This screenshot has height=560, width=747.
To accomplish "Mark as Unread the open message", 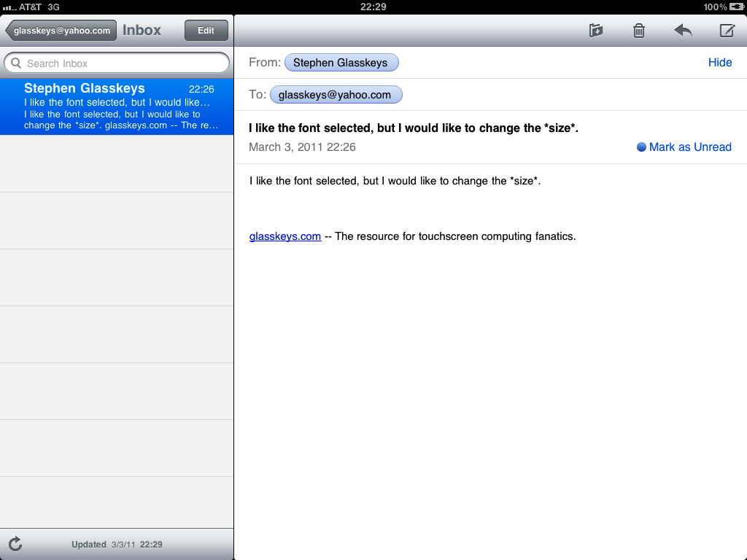I will point(689,147).
